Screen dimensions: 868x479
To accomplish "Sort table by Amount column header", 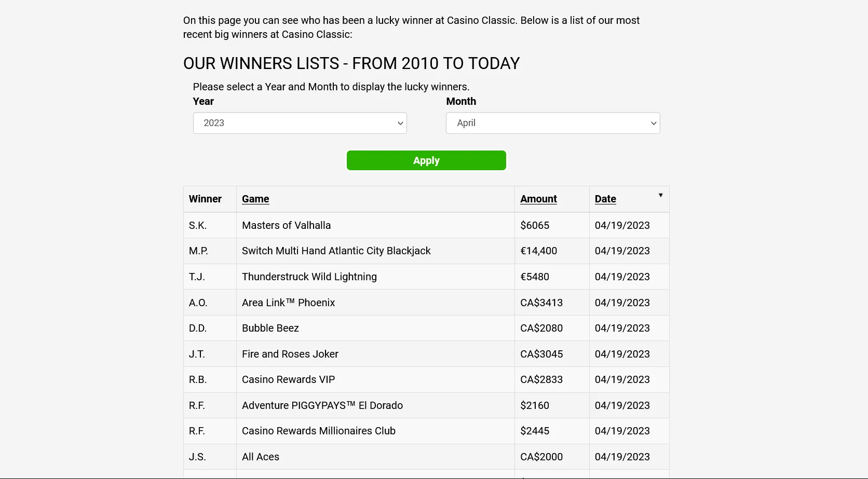I will 538,199.
